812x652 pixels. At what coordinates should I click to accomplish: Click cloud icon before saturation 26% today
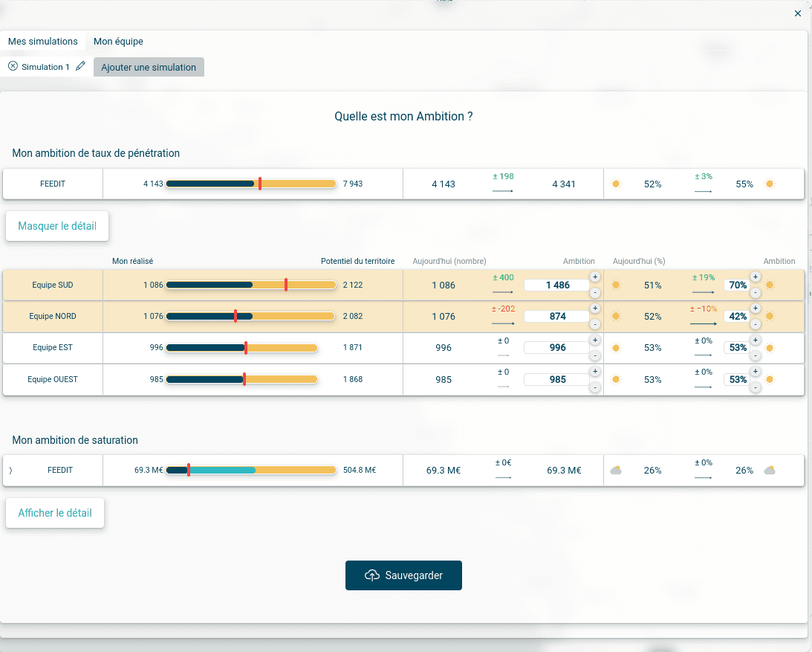(616, 470)
